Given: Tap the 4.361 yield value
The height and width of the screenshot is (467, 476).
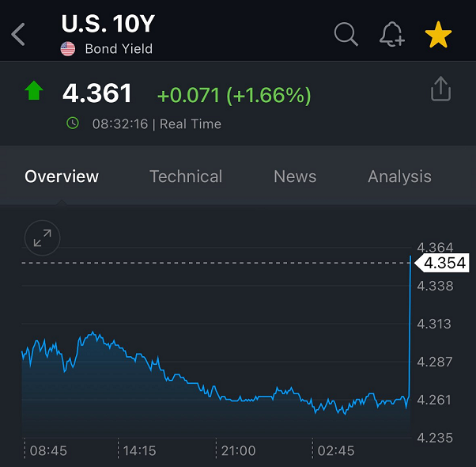Looking at the screenshot, I should click(97, 94).
